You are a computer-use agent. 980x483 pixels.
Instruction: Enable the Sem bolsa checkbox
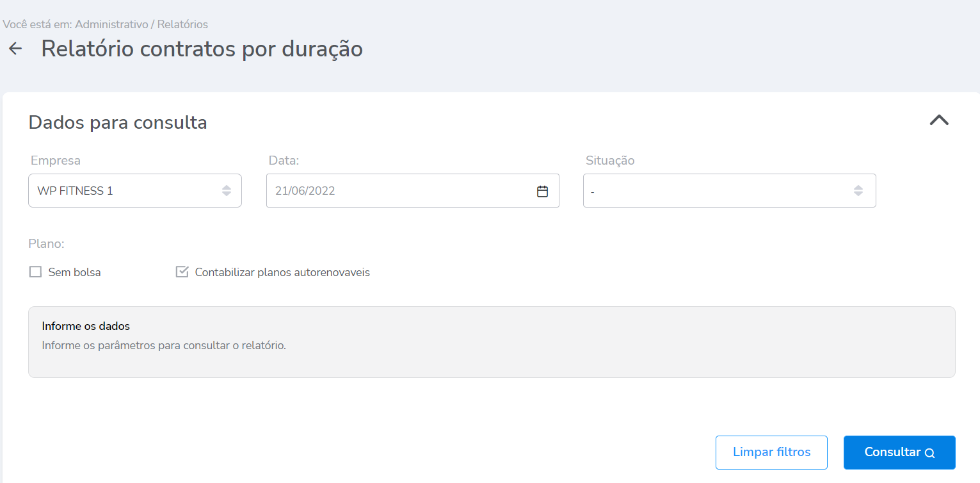pyautogui.click(x=36, y=272)
